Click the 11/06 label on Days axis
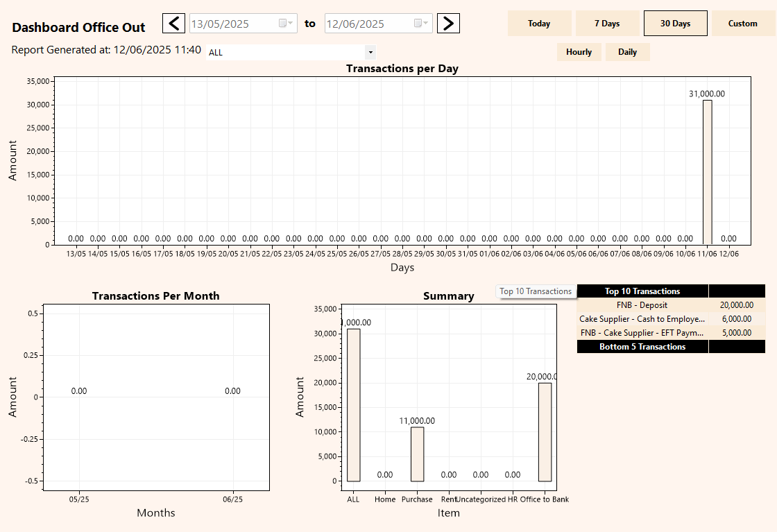This screenshot has height=532, width=777. coord(707,254)
